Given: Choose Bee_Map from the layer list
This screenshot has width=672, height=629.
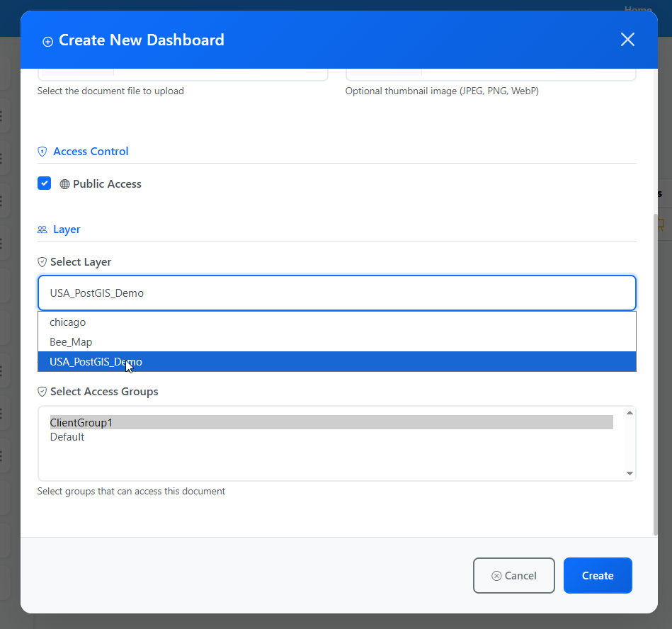Looking at the screenshot, I should (x=336, y=341).
